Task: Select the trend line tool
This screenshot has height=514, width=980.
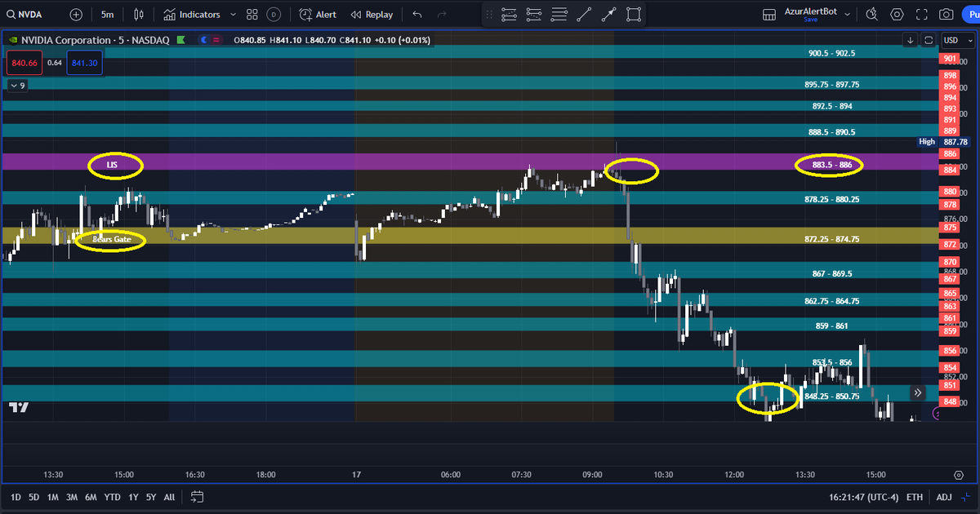Action: [585, 14]
